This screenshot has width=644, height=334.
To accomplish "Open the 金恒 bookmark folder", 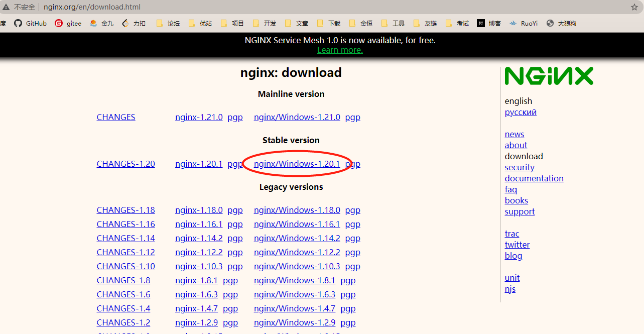I will 361,23.
